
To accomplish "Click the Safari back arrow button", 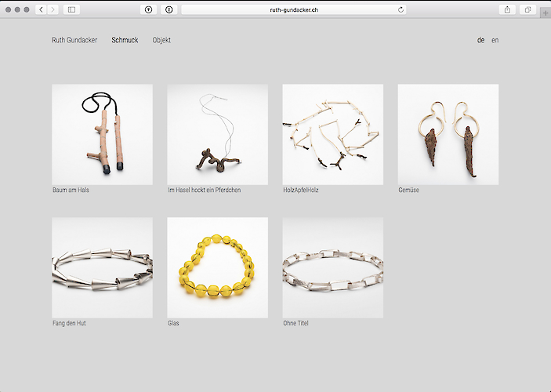I will click(x=41, y=9).
